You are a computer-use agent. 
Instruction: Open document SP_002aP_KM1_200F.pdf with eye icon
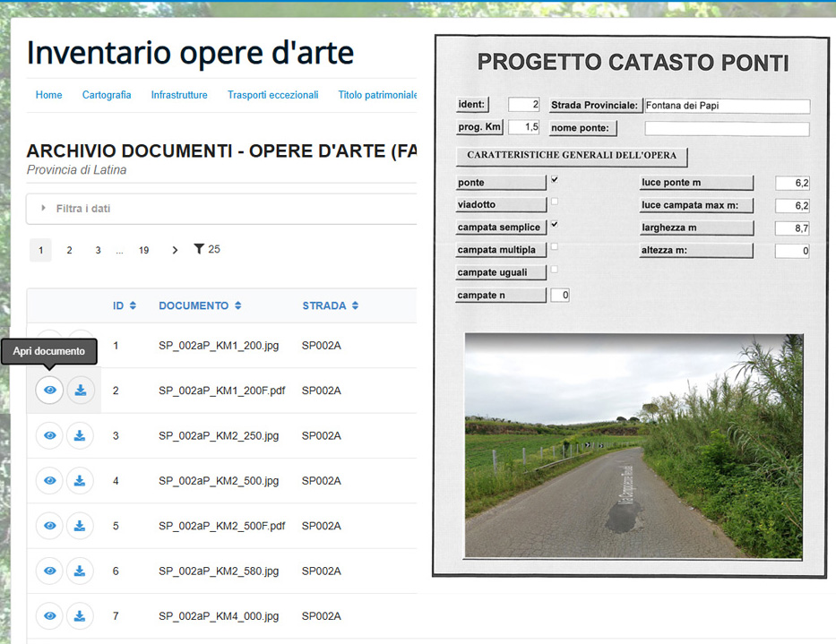(49, 391)
